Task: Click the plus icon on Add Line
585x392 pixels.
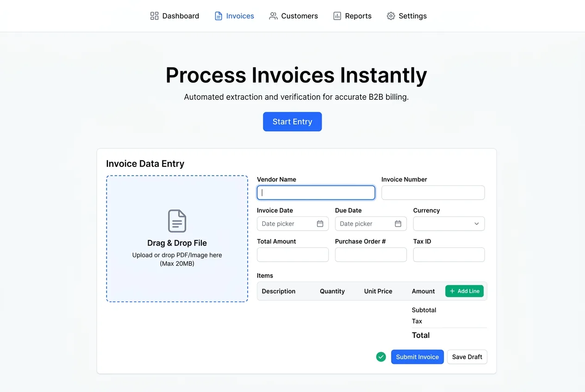Action: pos(452,291)
